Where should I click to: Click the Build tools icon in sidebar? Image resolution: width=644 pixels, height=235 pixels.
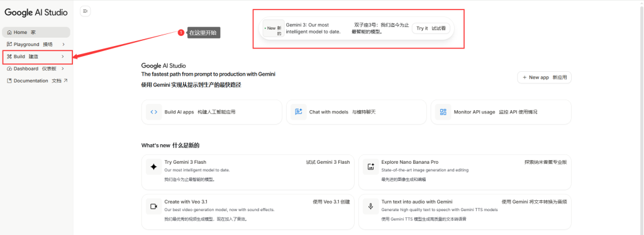click(x=9, y=56)
